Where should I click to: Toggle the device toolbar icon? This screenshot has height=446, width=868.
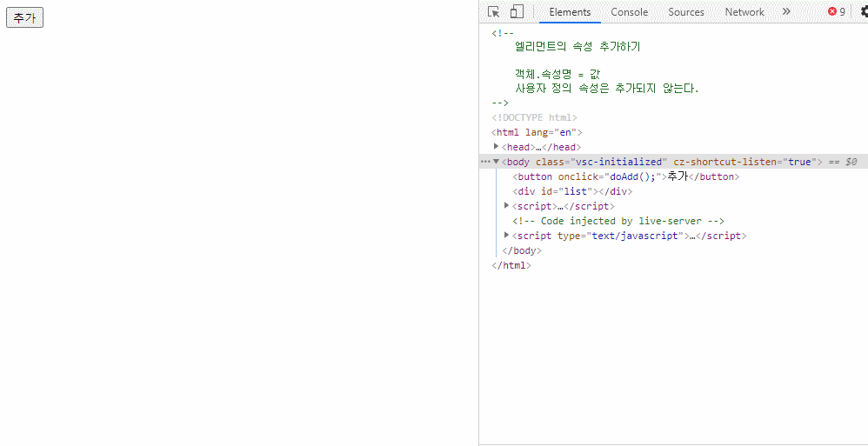pyautogui.click(x=517, y=11)
